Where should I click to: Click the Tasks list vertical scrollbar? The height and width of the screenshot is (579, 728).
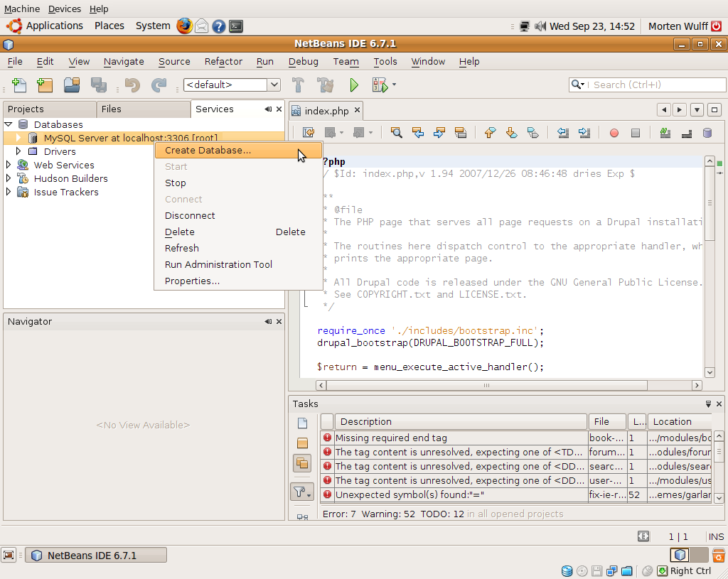(x=719, y=467)
